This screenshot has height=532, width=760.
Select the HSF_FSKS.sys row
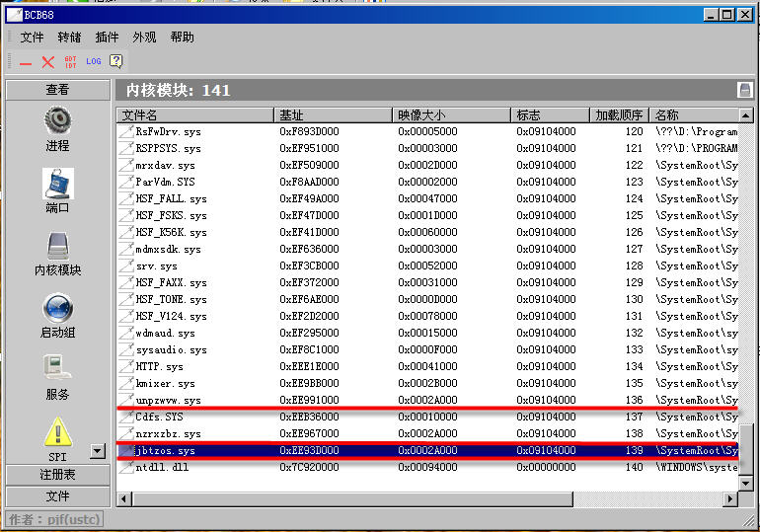[x=428, y=215]
